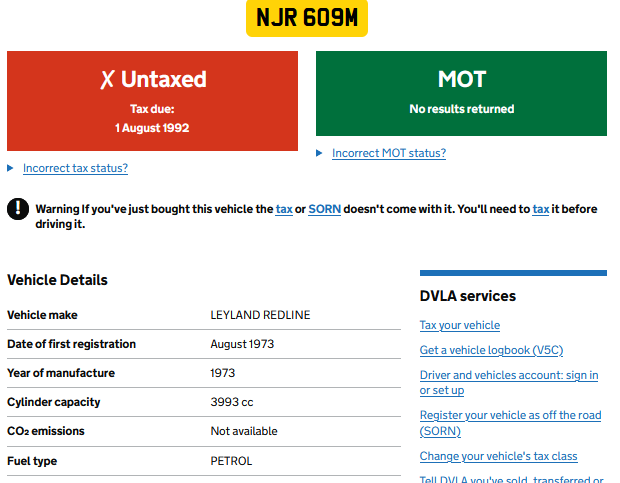Click the '1973' year of manufacture value
620x483 pixels.
[223, 373]
